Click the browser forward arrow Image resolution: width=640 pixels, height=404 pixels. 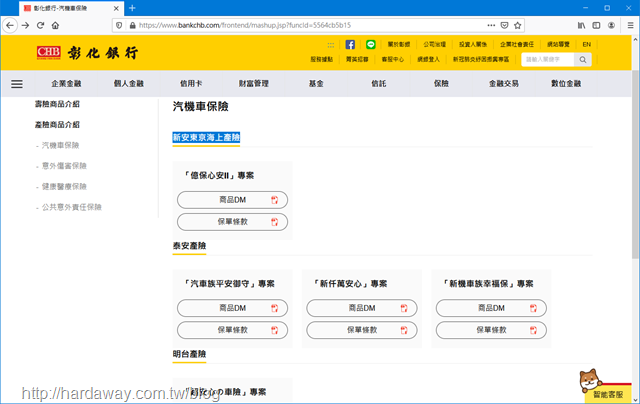25,25
